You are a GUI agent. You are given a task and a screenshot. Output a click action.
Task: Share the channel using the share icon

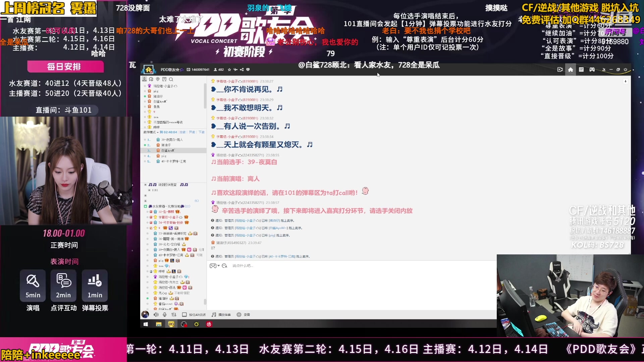242,70
